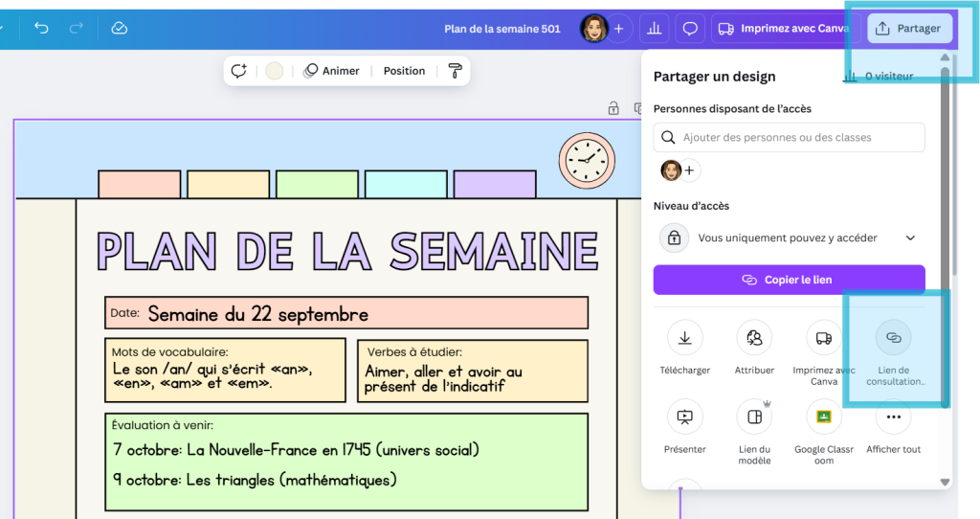Click the Copier le lien button

point(790,280)
